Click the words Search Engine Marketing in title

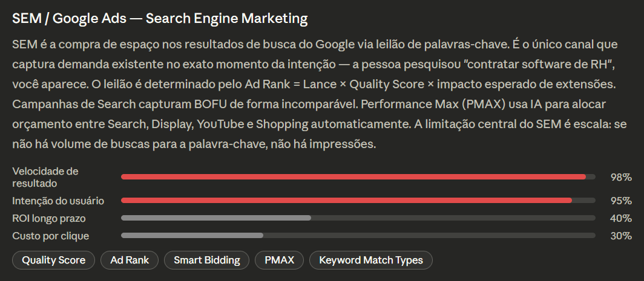[227, 19]
